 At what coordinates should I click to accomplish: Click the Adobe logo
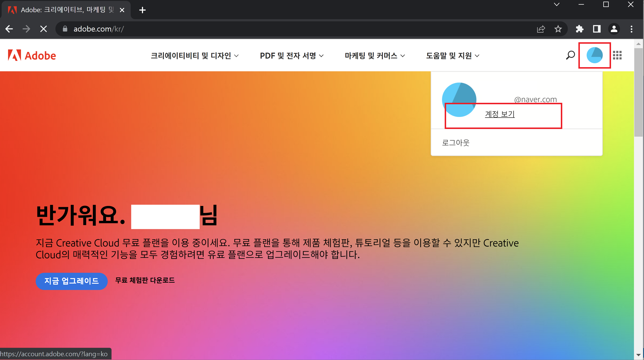[32, 55]
